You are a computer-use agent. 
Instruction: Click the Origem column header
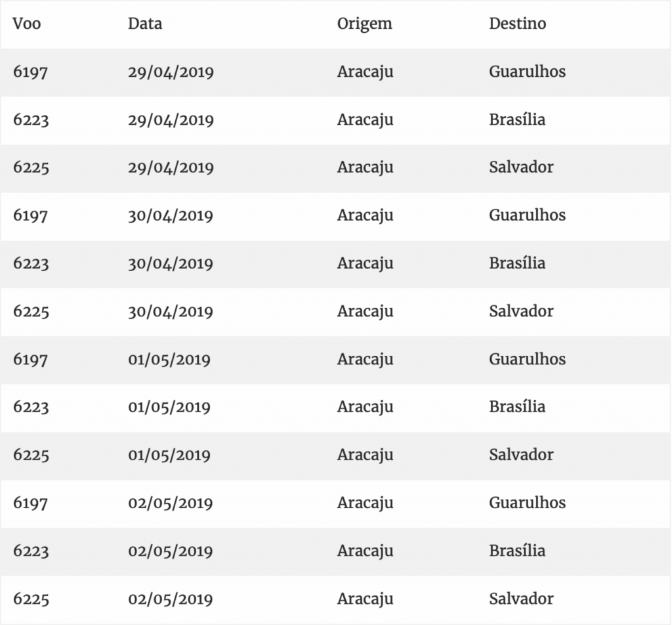coord(364,24)
